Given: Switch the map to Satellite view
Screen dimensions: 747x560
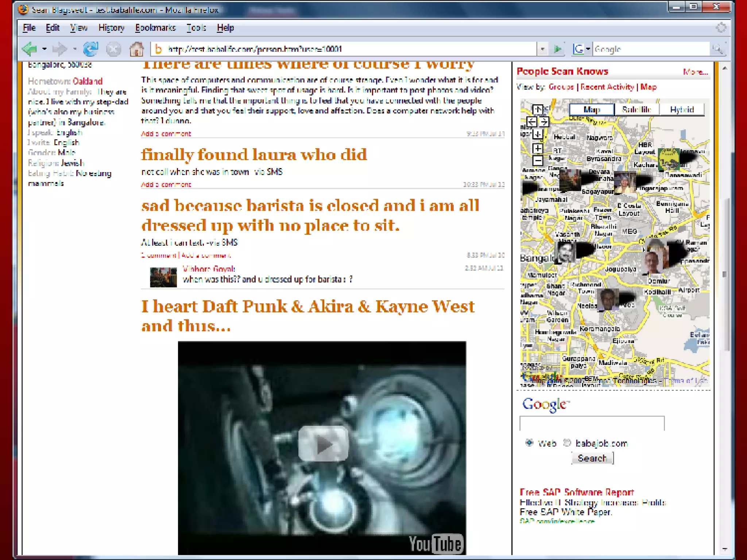Looking at the screenshot, I should 636,109.
